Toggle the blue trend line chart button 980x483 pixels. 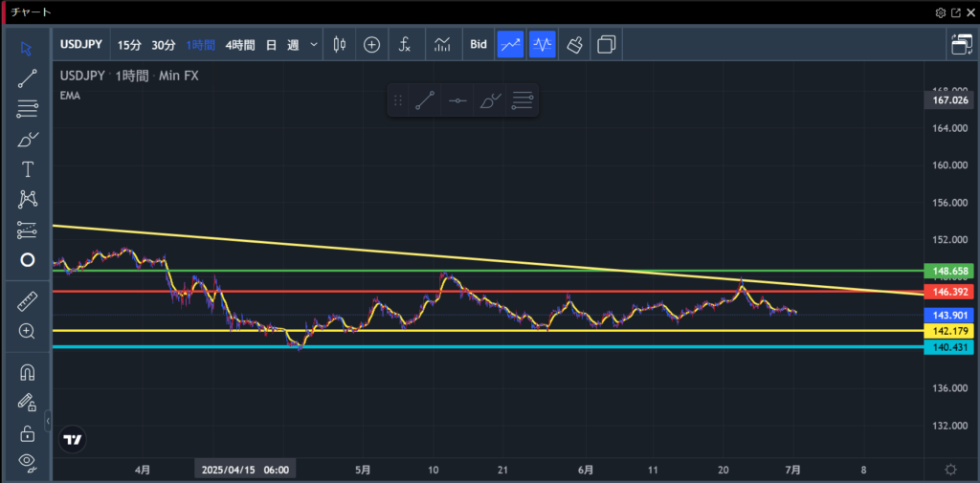[x=510, y=44]
